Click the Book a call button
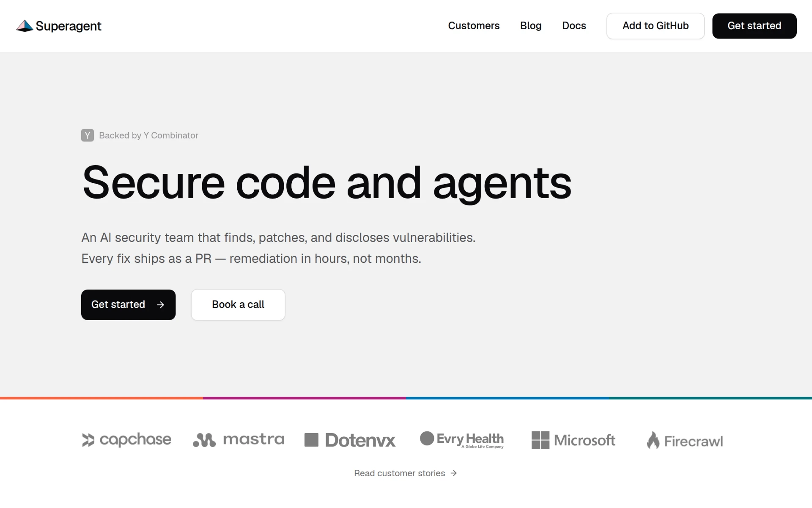Screen dimensions: 812x508 [x=238, y=305]
